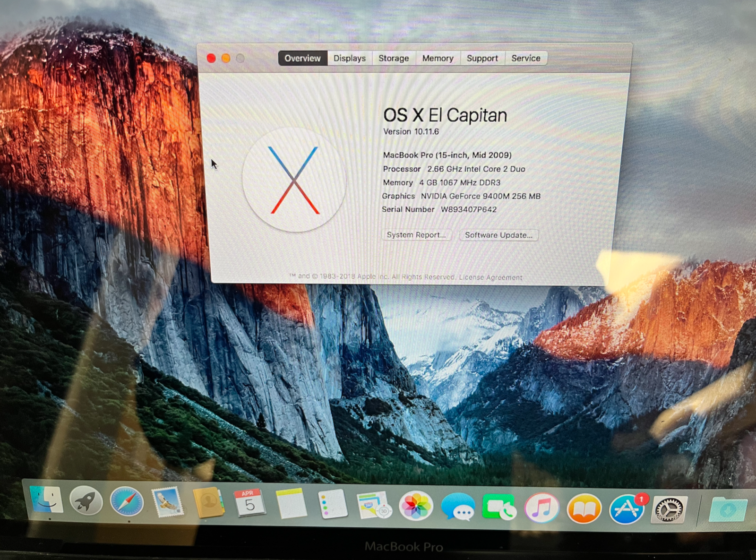The image size is (756, 560).
Task: Close the About This Mac window
Action: point(211,58)
